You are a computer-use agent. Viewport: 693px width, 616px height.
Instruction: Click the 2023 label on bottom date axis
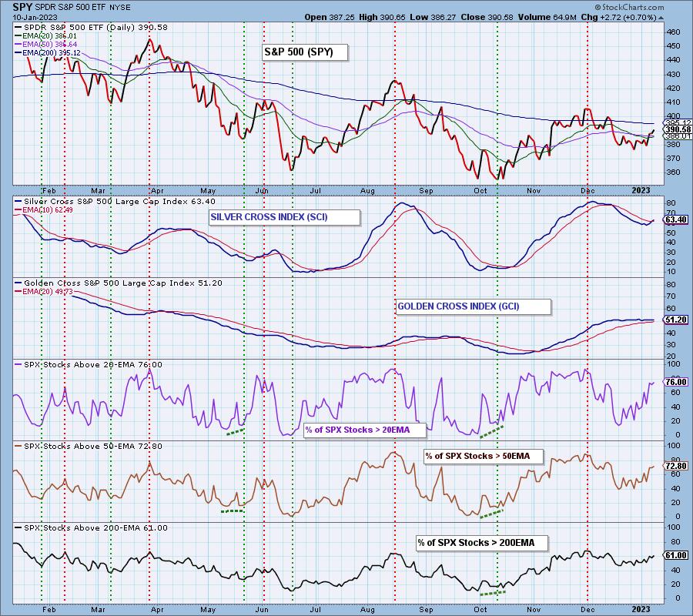(641, 610)
